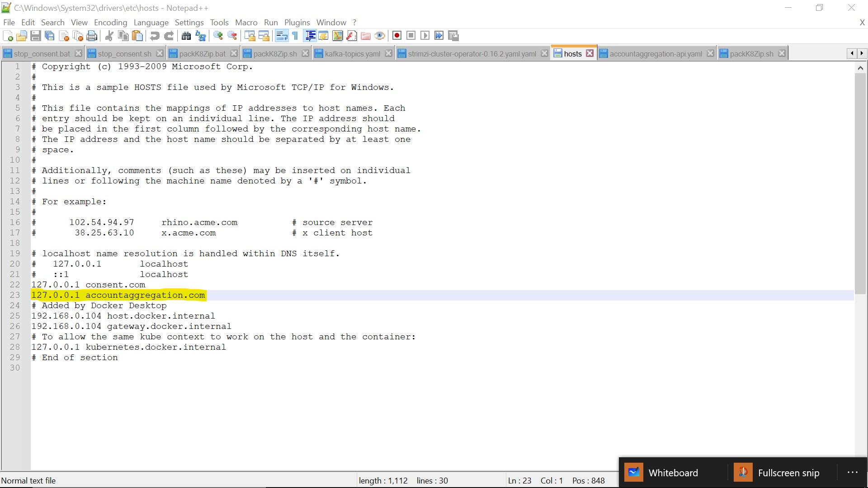Switch to the accountaggregation-api.yaml tab
This screenshot has width=868, height=488.
click(x=655, y=54)
